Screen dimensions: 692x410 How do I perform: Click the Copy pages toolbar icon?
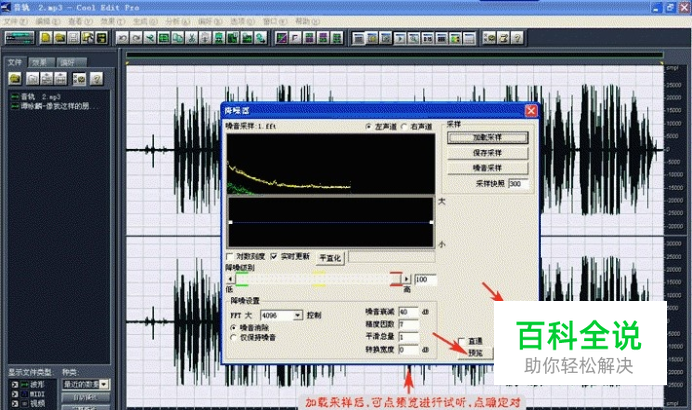177,38
